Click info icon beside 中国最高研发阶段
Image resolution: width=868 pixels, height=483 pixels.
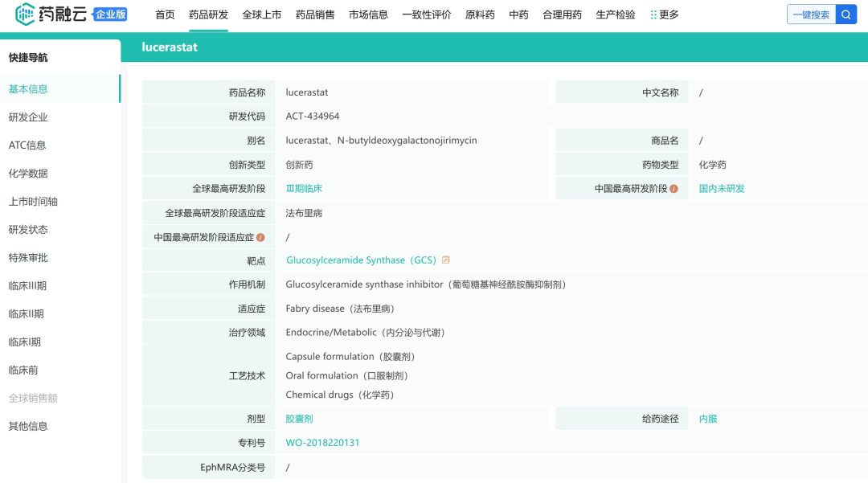[x=674, y=189]
